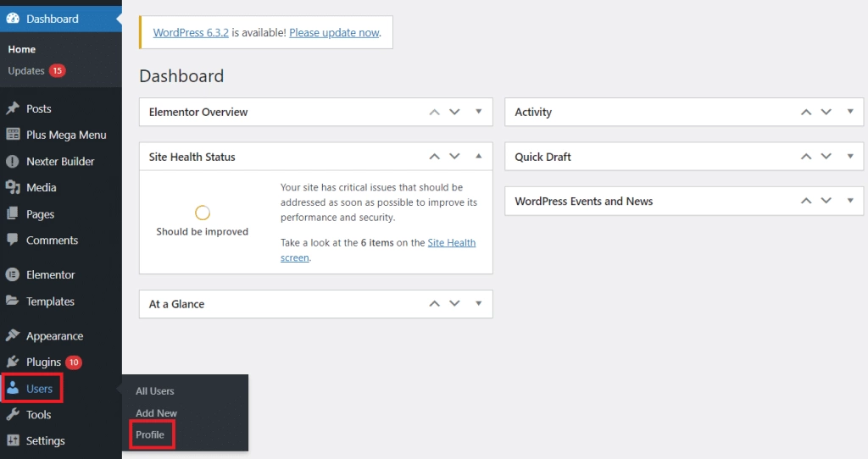Viewport: 868px width, 459px height.
Task: Click the Tools wrench icon
Action: [12, 414]
